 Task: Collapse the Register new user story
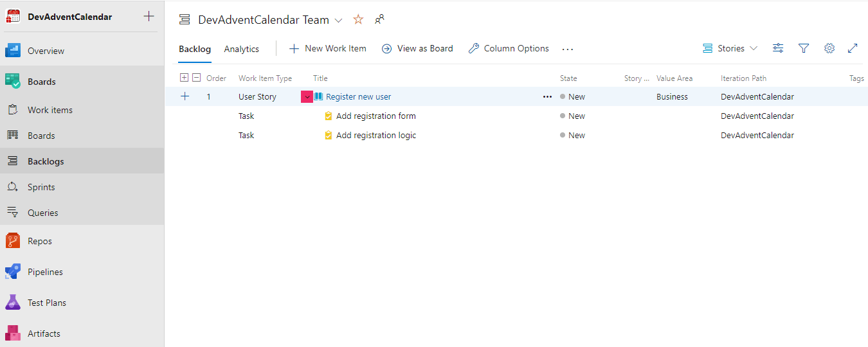coord(307,97)
